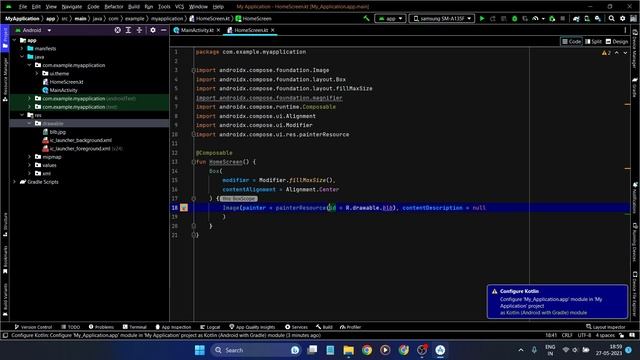Open the Android project view dropdown
The image size is (640, 360).
pyautogui.click(x=33, y=30)
